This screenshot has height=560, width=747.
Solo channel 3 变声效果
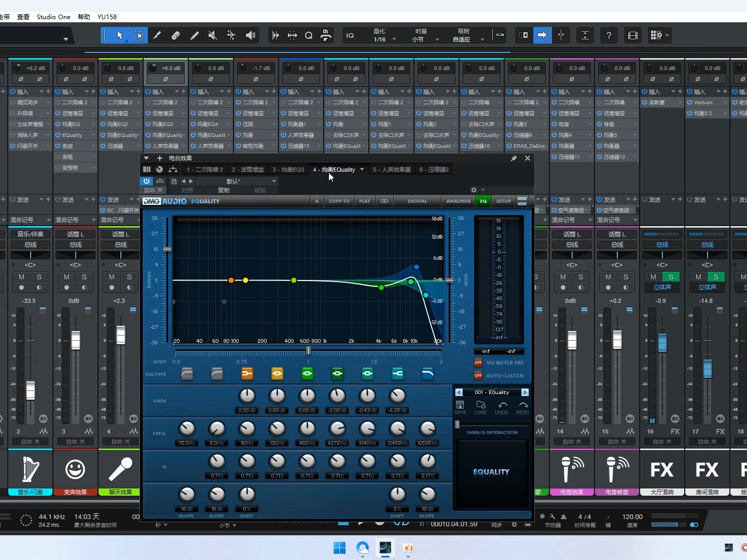[x=84, y=277]
